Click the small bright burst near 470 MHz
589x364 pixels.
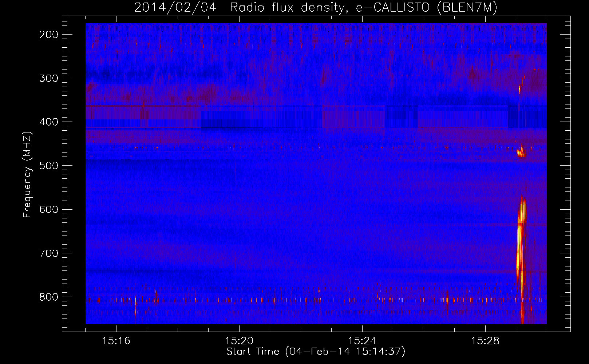[x=521, y=153]
